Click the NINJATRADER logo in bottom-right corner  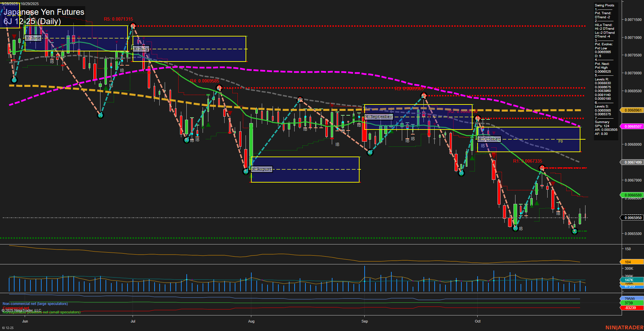[624, 327]
